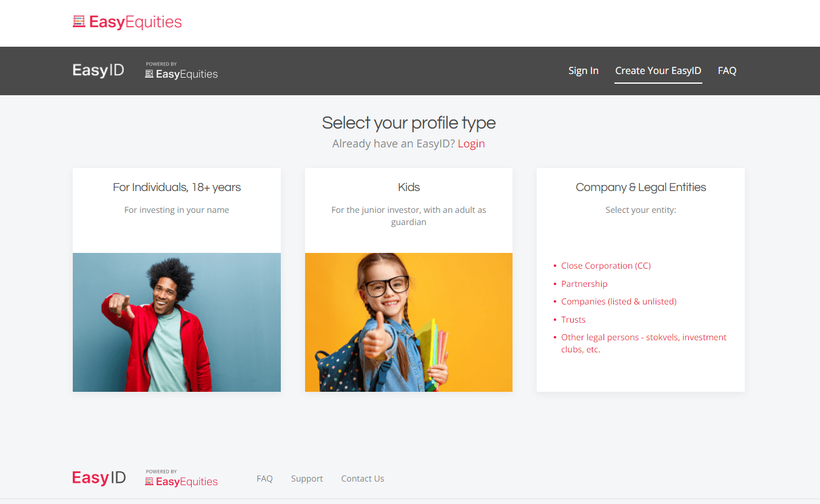Click photo of girl with glasses

pos(409,322)
